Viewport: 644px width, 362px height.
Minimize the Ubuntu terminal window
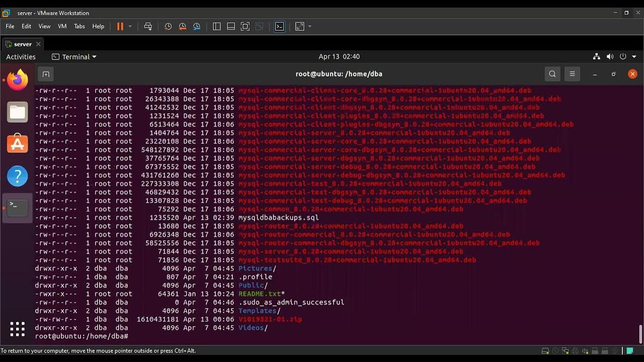(x=595, y=74)
